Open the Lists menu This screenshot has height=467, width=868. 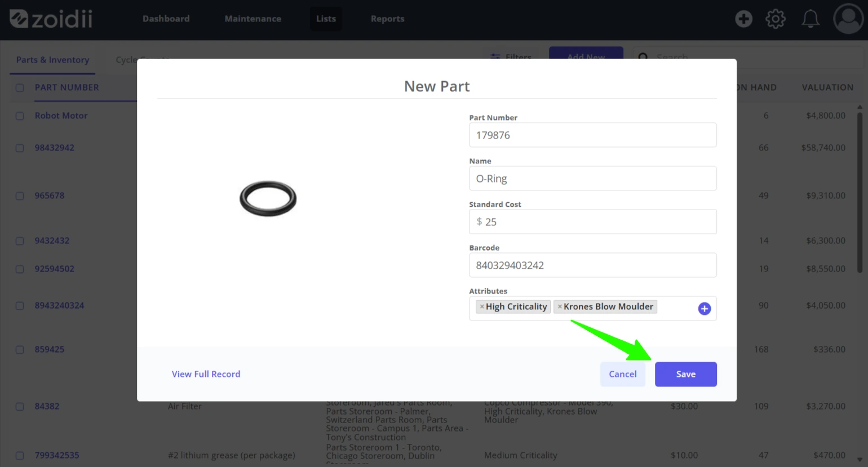326,19
